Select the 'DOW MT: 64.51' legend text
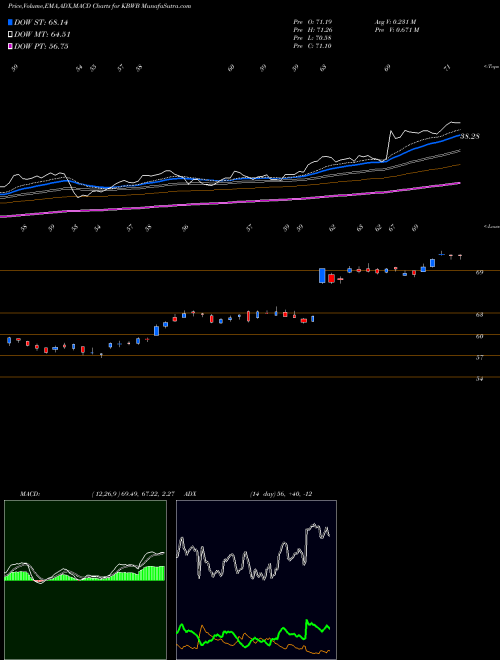This screenshot has width=500, height=660. (43, 35)
